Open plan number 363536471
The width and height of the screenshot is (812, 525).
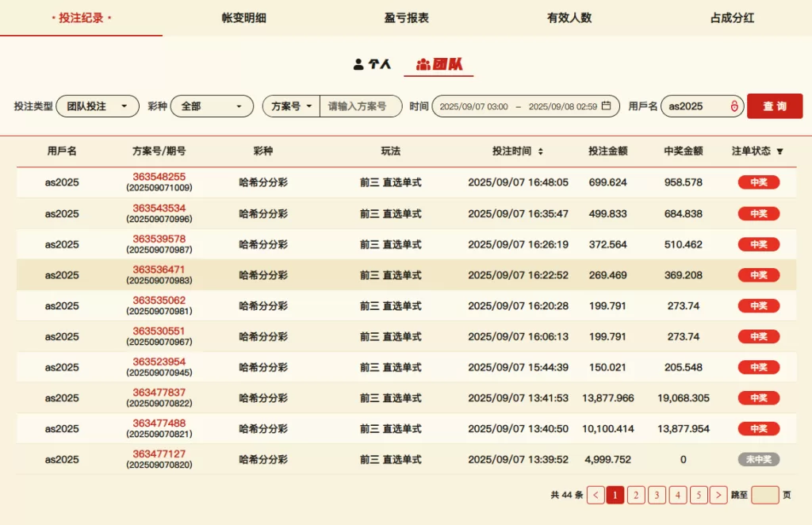point(159,269)
